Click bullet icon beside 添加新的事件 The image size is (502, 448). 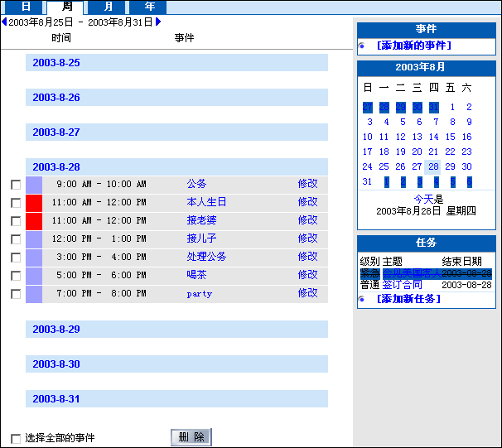click(362, 46)
